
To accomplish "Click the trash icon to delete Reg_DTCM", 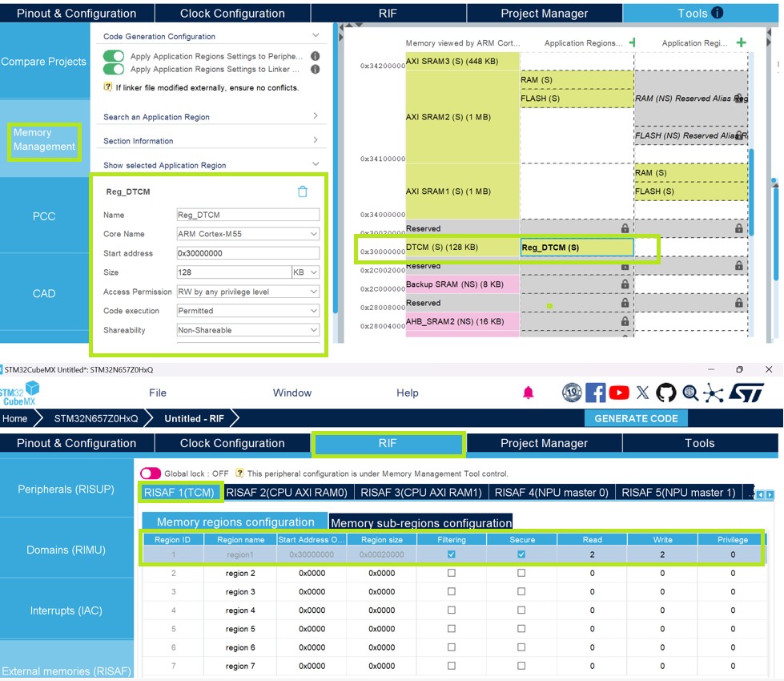I will tap(303, 191).
